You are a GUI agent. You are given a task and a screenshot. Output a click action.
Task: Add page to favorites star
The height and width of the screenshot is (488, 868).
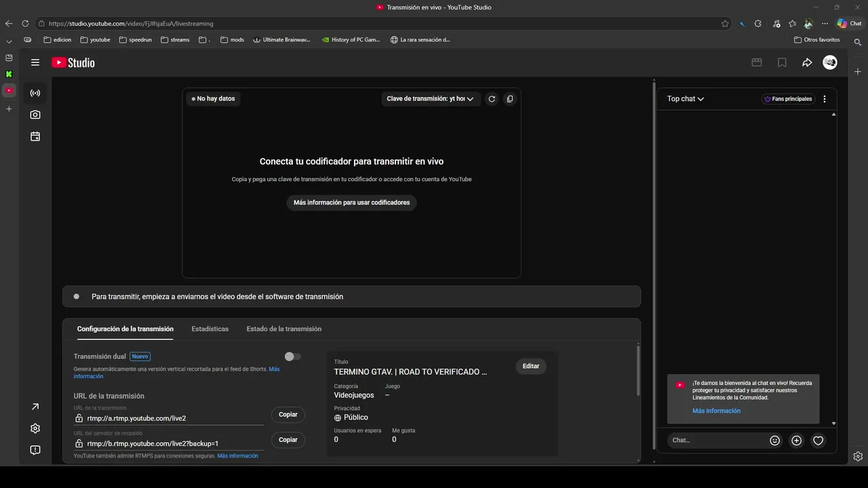click(x=725, y=23)
